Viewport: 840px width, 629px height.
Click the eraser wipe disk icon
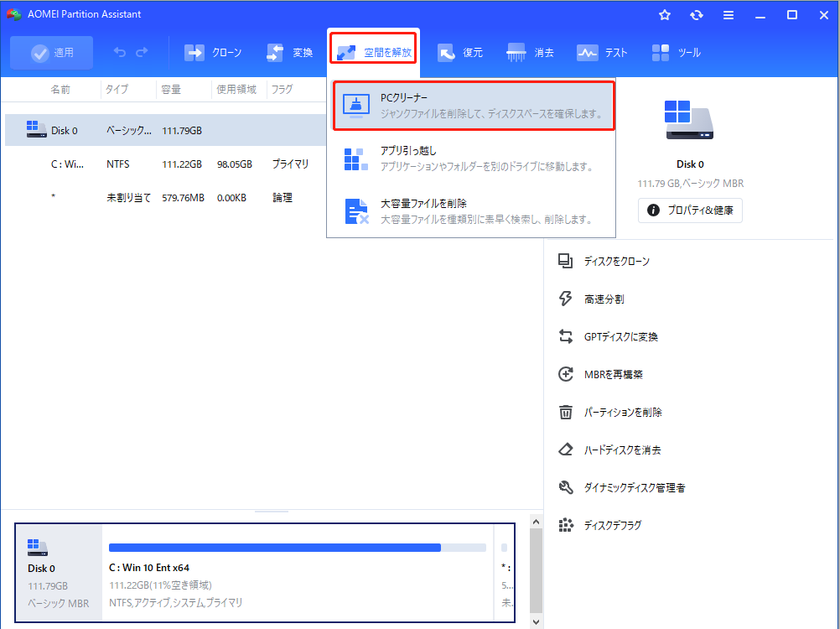coord(566,450)
